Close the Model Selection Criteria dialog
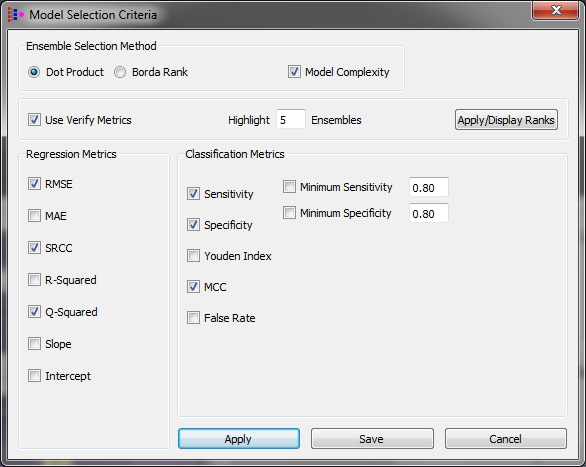The width and height of the screenshot is (586, 467). click(556, 10)
